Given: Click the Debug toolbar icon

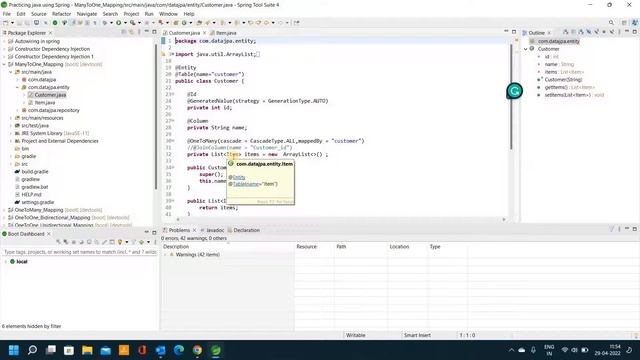Looking at the screenshot, I should point(105,23).
